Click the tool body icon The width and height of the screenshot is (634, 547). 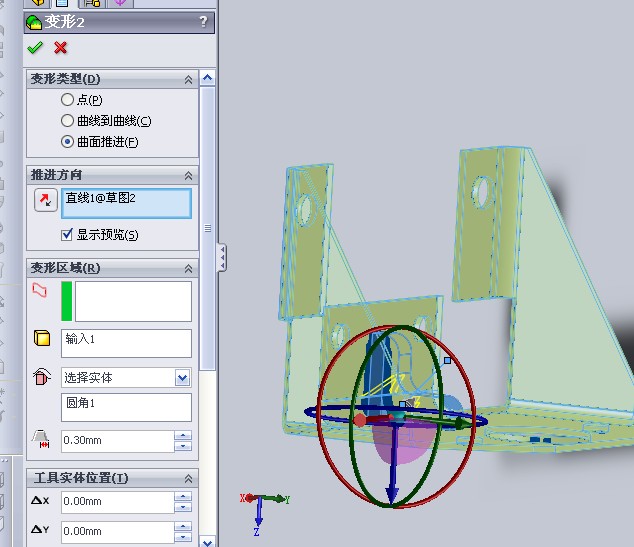[42, 377]
